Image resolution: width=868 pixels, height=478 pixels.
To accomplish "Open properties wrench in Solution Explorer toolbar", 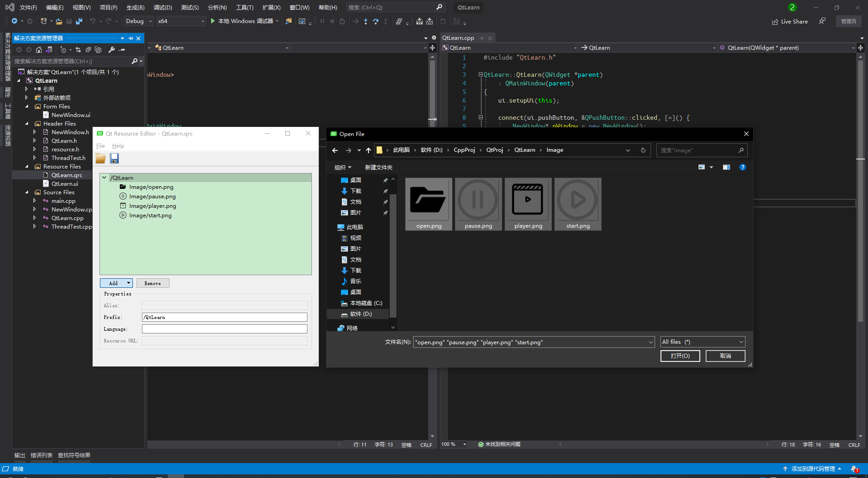I will coord(112,50).
